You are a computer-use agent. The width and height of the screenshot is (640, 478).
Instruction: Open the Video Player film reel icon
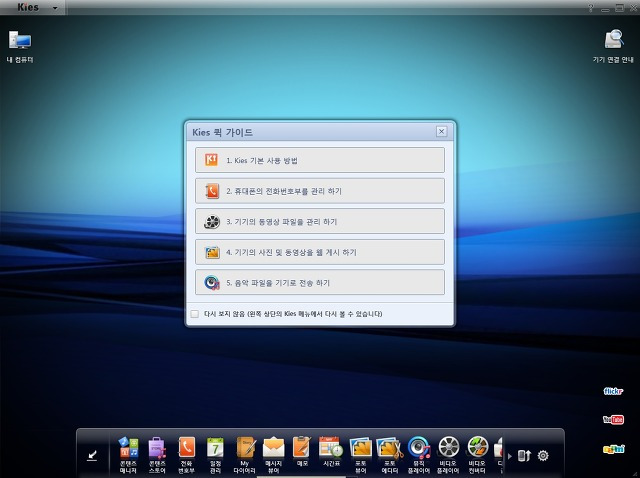448,455
